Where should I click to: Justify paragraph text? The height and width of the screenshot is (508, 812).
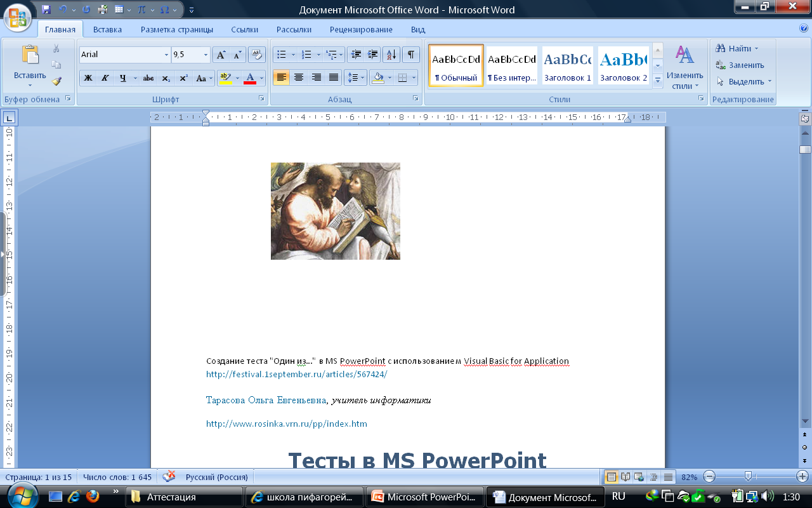[333, 78]
